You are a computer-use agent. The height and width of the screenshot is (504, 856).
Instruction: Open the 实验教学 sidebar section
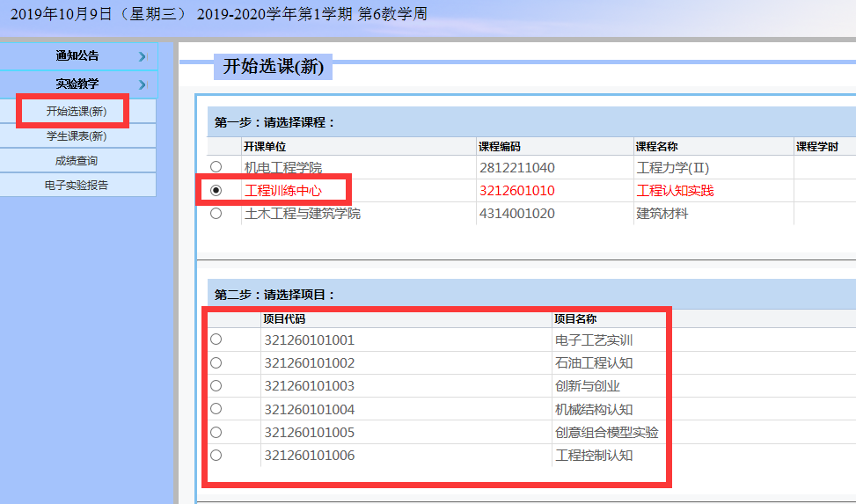(77, 84)
